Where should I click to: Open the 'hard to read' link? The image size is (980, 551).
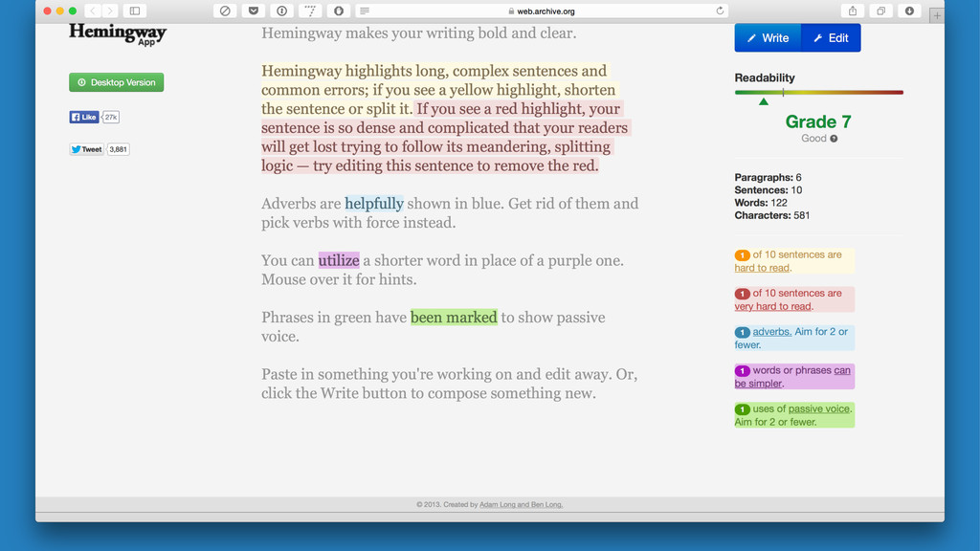click(762, 268)
